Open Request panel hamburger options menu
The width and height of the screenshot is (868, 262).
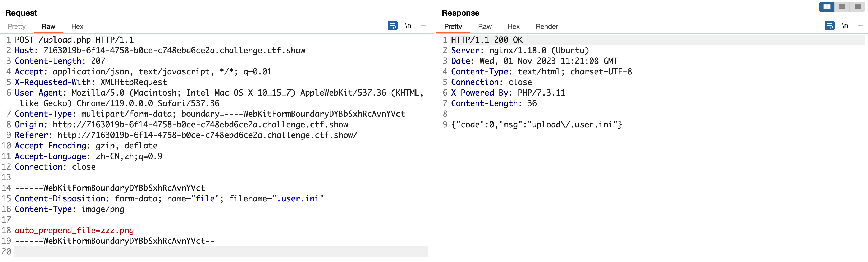click(x=424, y=26)
